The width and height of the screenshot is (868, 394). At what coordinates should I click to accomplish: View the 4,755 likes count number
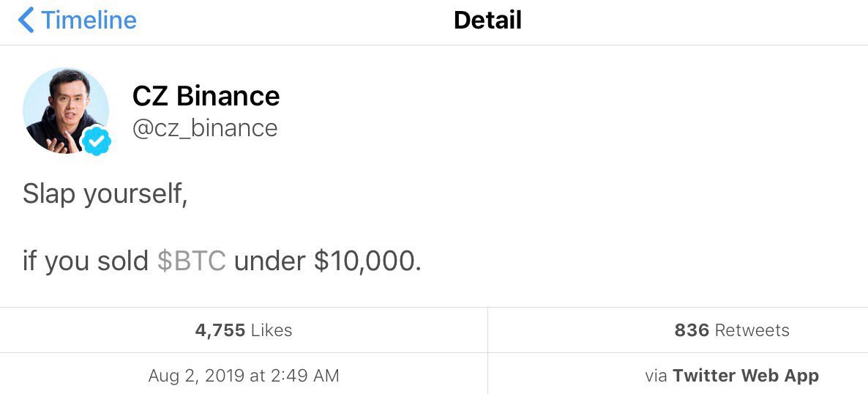click(x=220, y=330)
